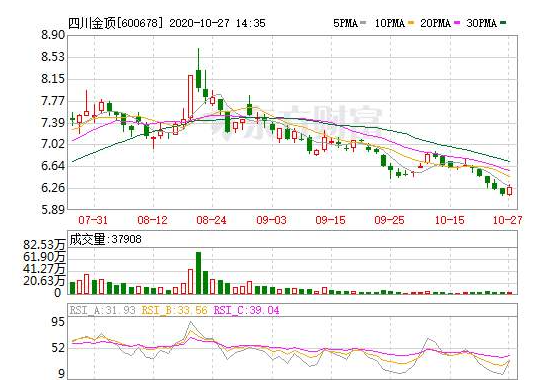Click the 10PMA legend label
The image size is (533, 386).
pyautogui.click(x=390, y=23)
